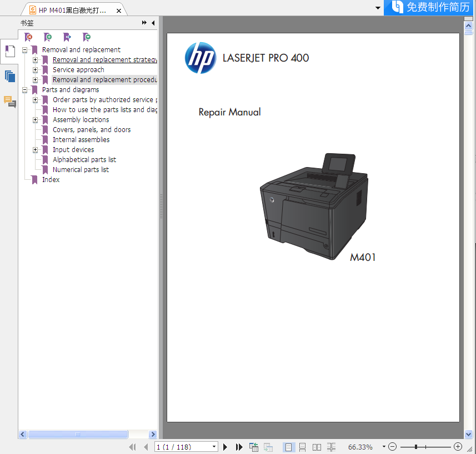Go to the previous page
The height and width of the screenshot is (454, 476).
click(x=146, y=447)
